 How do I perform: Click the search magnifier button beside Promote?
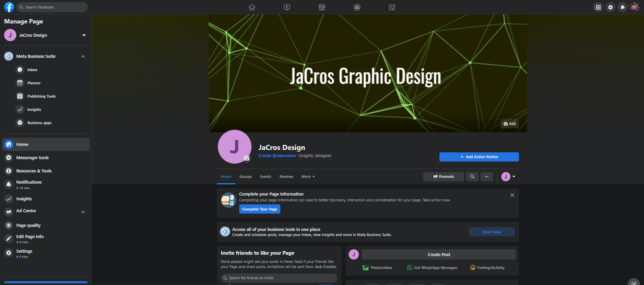472,177
